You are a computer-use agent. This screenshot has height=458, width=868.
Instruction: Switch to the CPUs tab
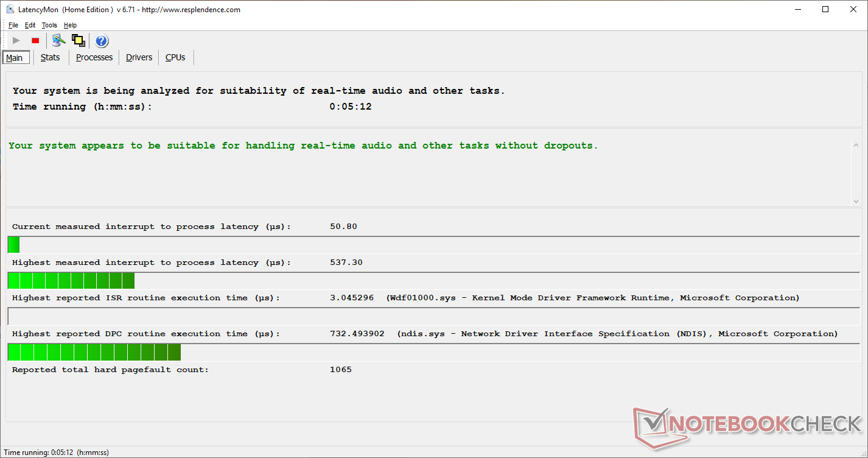point(175,57)
